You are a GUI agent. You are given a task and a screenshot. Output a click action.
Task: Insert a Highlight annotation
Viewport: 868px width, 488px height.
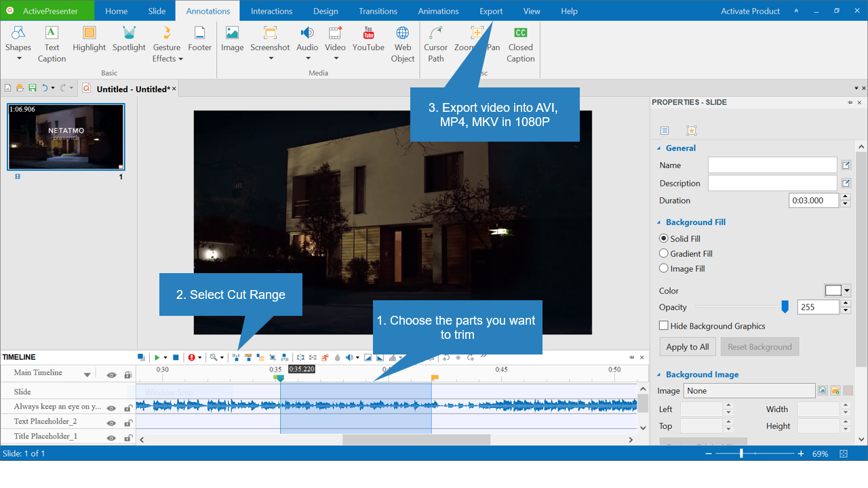tap(89, 41)
